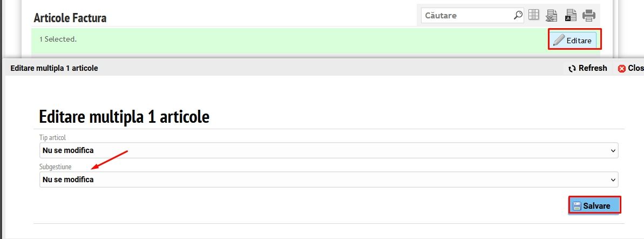
Task: Click the circular arrows Refresh icon
Action: (x=572, y=69)
